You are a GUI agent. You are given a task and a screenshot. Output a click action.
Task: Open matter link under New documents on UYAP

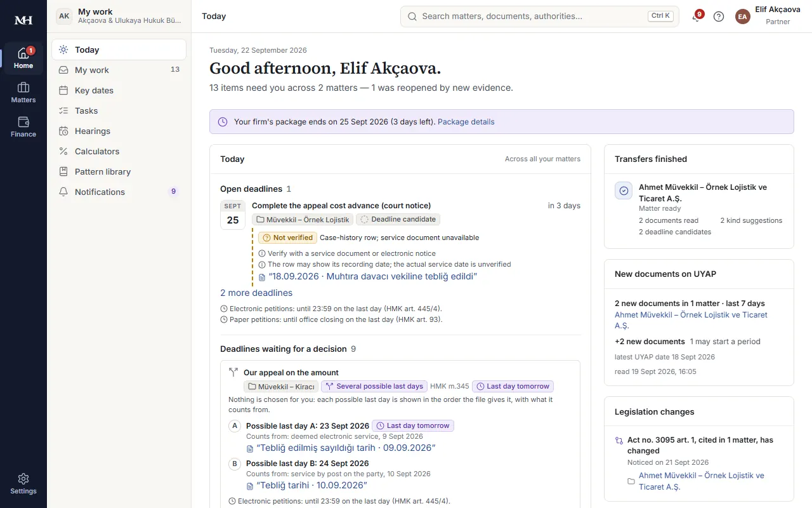(691, 320)
